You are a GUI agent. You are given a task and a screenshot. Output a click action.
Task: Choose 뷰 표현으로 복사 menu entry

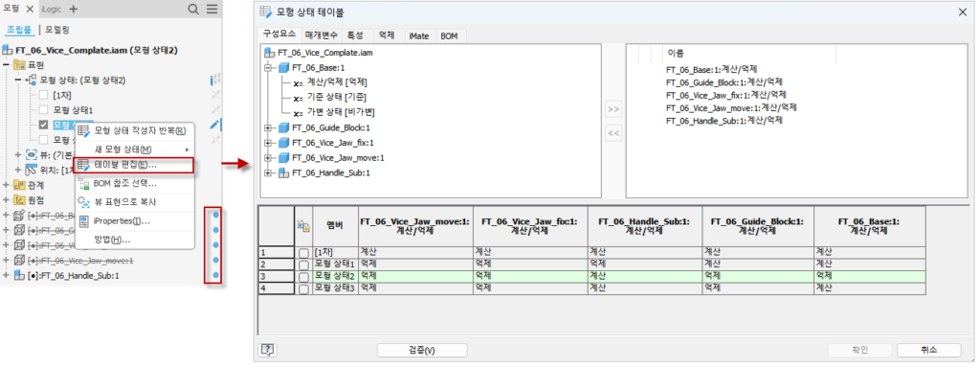click(134, 202)
